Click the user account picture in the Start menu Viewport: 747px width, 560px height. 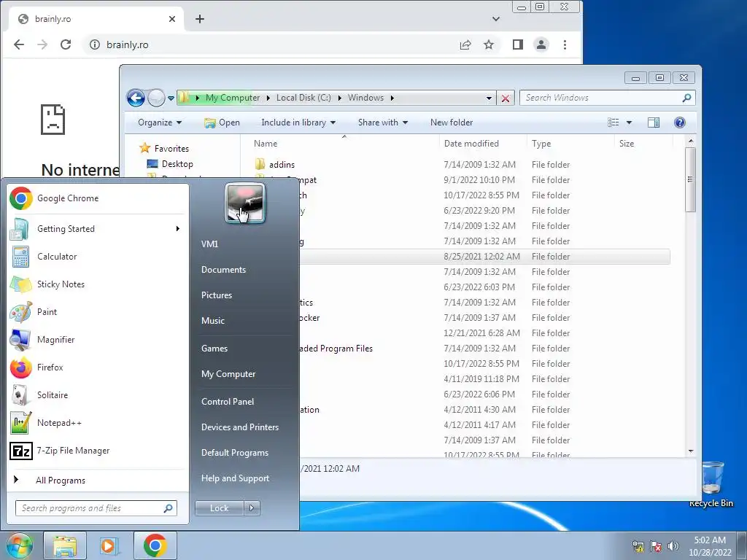pos(245,203)
